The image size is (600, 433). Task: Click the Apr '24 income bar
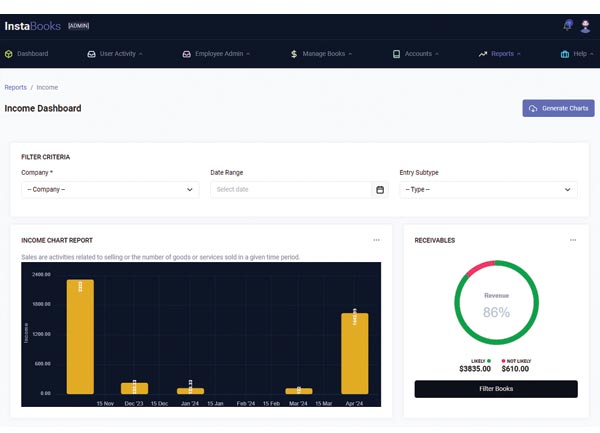click(x=354, y=353)
